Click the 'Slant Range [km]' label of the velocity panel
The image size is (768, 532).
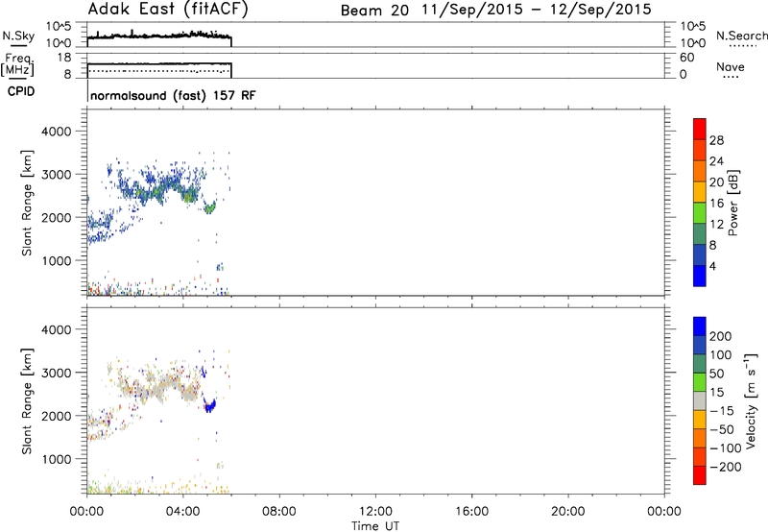pos(27,401)
